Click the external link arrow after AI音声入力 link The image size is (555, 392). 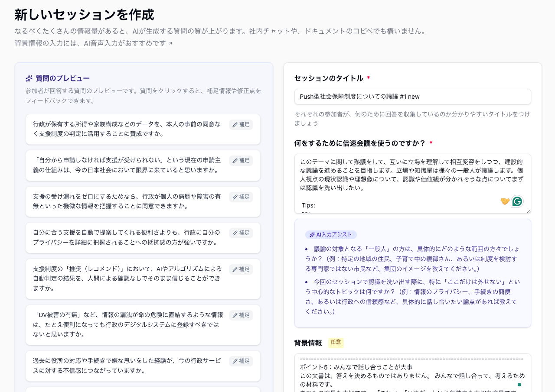(170, 43)
